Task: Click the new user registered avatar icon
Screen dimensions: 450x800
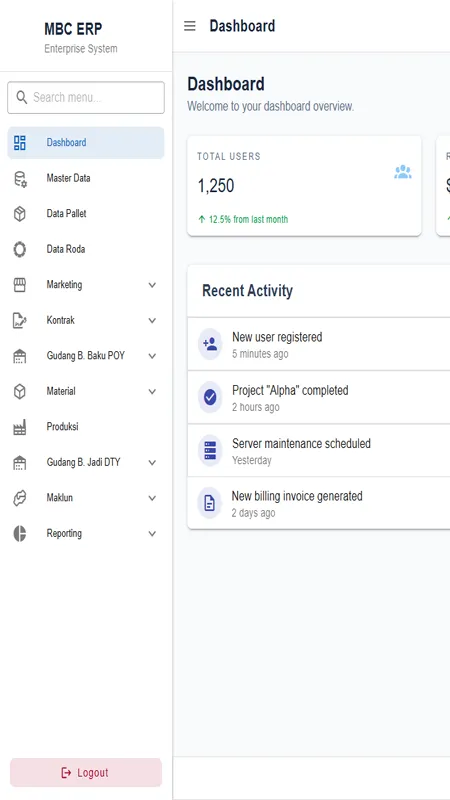Action: coord(210,344)
